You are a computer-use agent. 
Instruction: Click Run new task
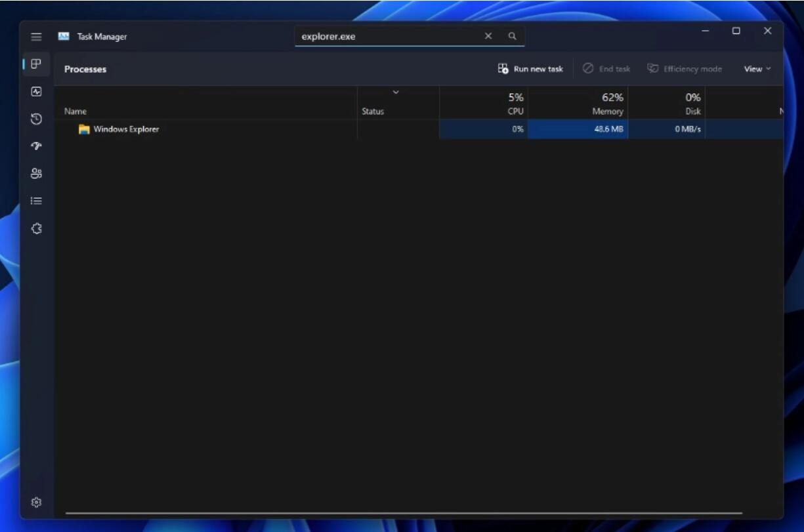pos(530,69)
